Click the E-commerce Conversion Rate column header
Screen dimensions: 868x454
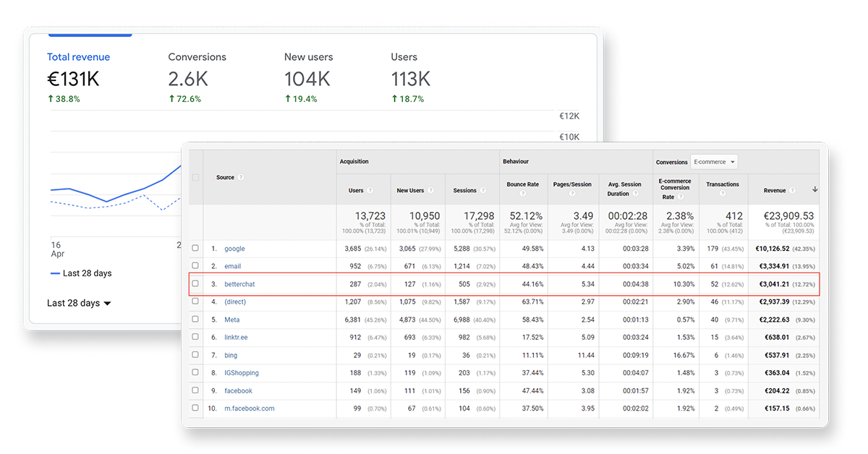click(x=675, y=189)
